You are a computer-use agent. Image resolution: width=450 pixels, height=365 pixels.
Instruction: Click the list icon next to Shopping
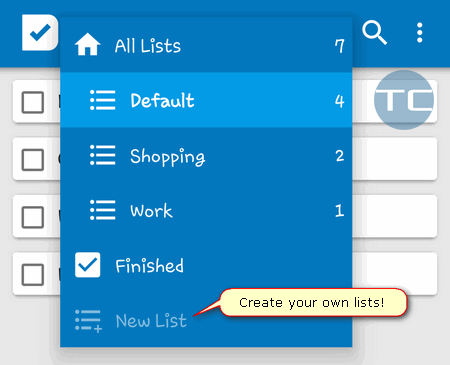tap(103, 155)
